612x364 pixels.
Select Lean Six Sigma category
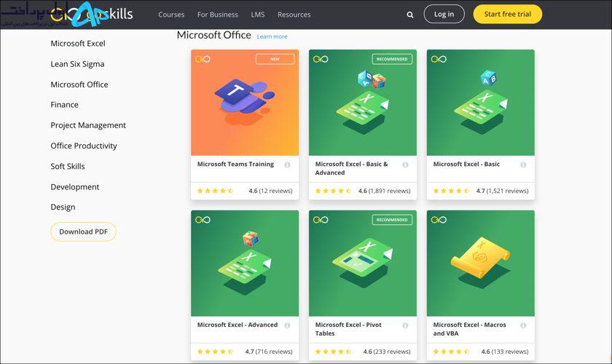click(x=77, y=64)
